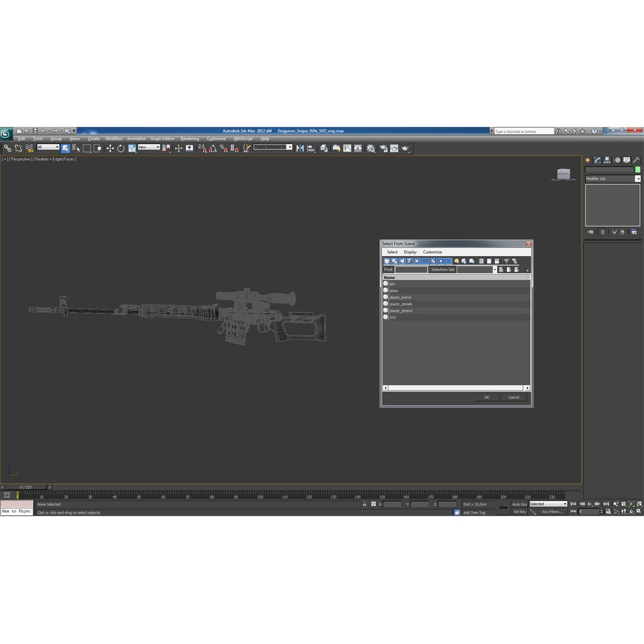Toggle Display Lights filter in dialog

click(x=402, y=261)
